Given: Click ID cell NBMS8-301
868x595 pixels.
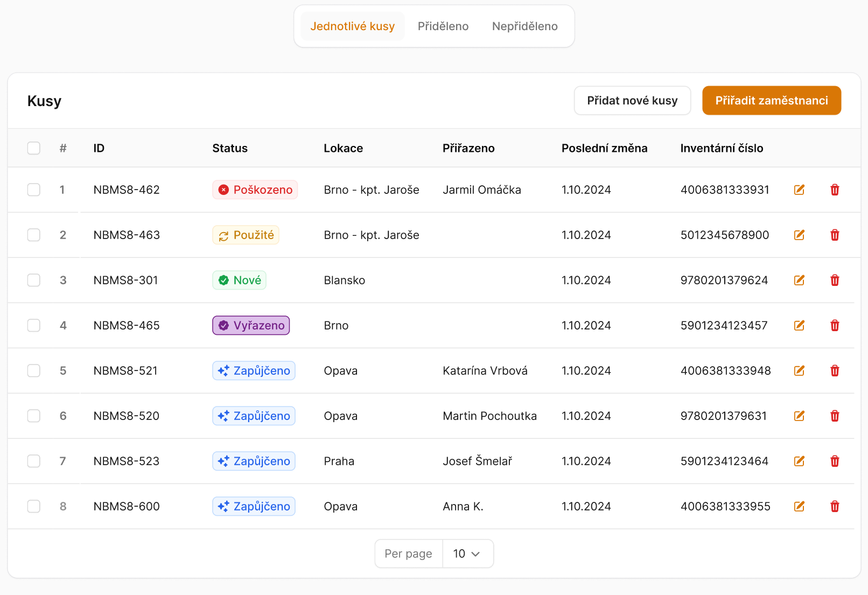Looking at the screenshot, I should (x=126, y=280).
